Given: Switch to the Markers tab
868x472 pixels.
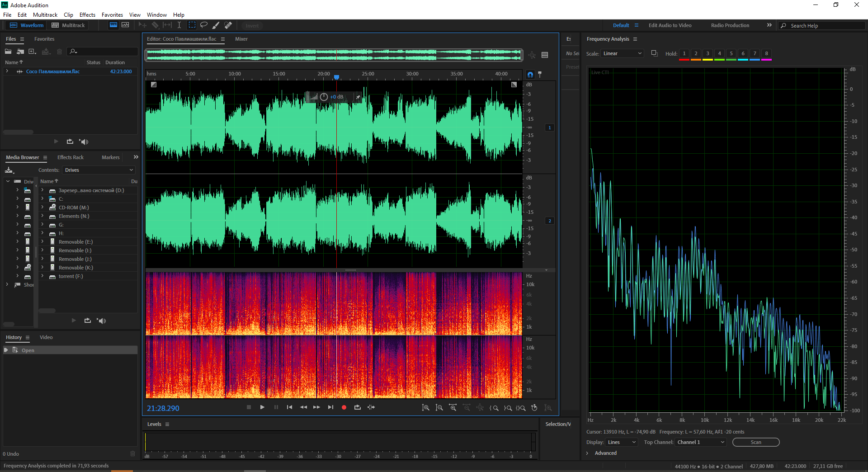Looking at the screenshot, I should 110,157.
